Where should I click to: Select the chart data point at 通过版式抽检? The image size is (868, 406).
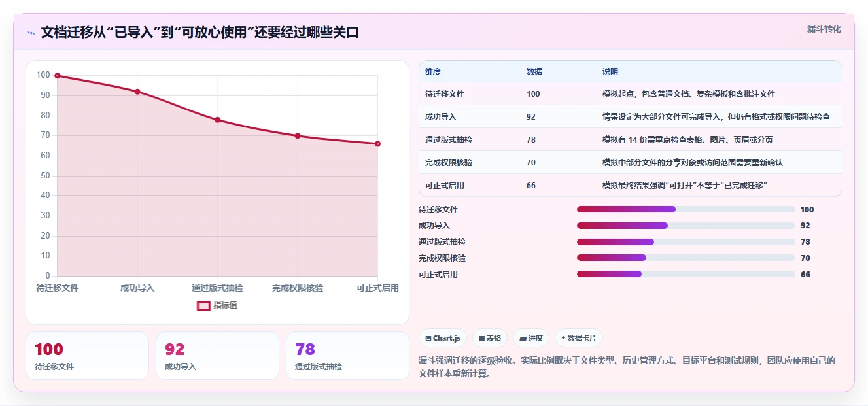point(218,120)
